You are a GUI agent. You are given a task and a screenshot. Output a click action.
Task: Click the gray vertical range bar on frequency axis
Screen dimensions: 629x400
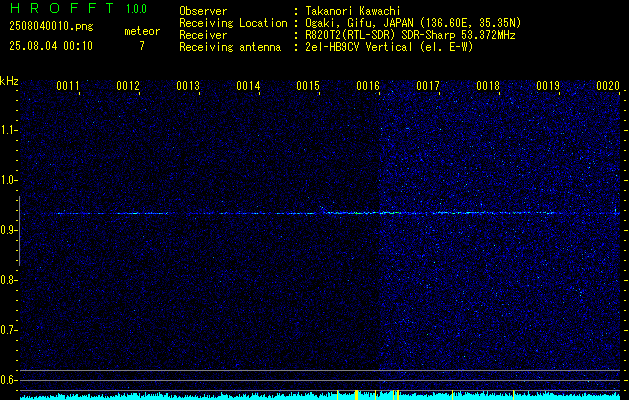[19, 231]
